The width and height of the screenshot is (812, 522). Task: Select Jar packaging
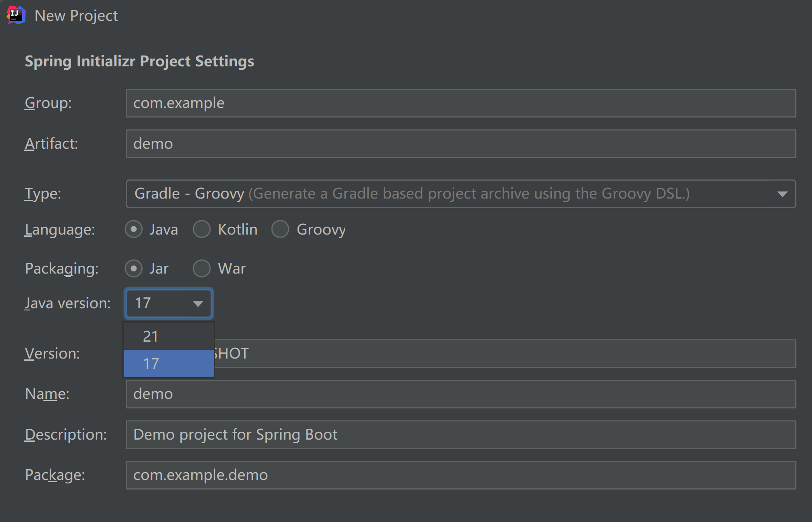click(134, 268)
